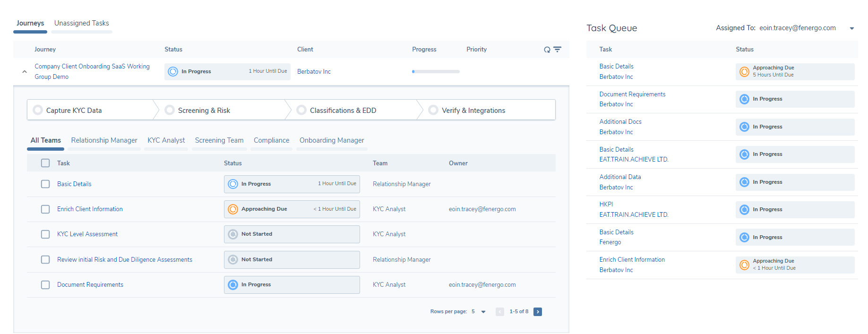Open the Assigned To dropdown arrow

[x=851, y=28]
